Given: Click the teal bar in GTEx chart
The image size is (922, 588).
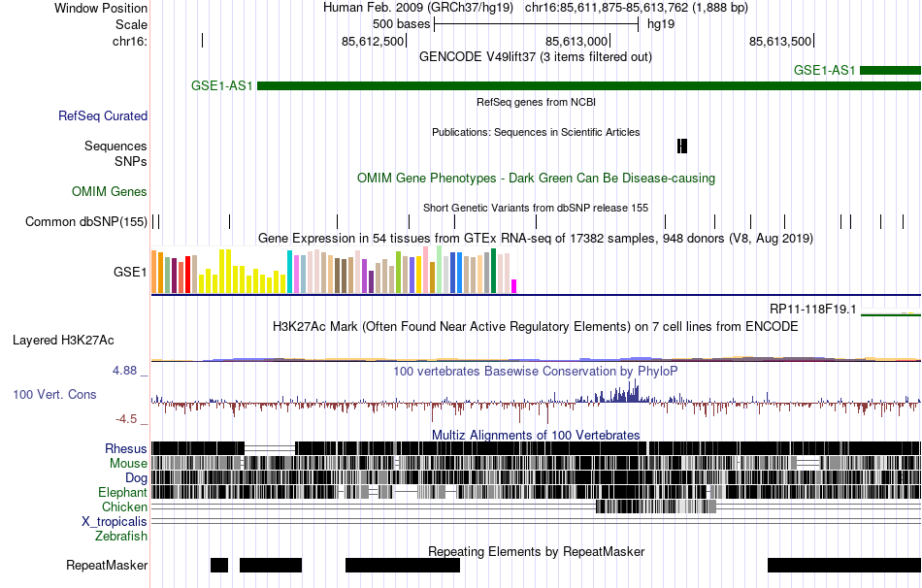Looking at the screenshot, I should [x=289, y=272].
